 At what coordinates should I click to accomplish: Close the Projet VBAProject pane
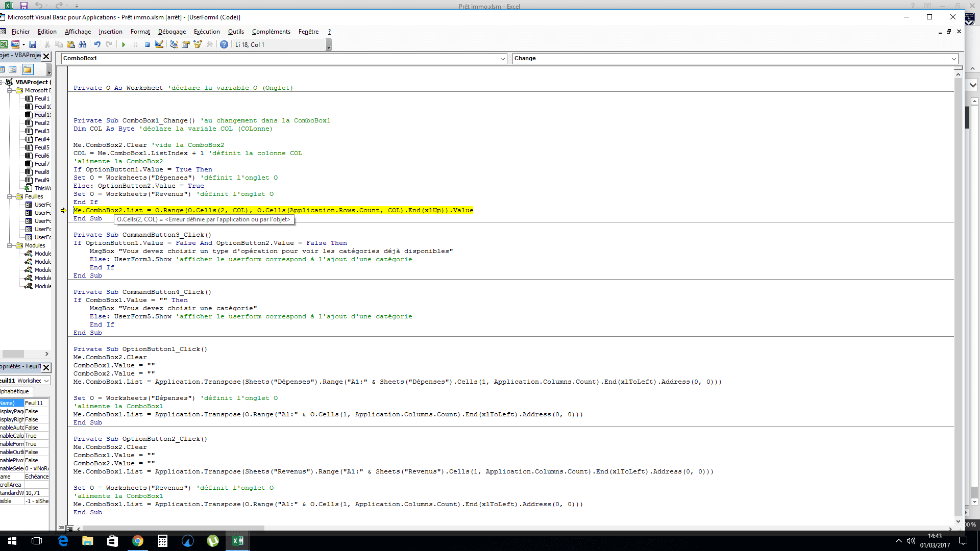click(x=46, y=56)
